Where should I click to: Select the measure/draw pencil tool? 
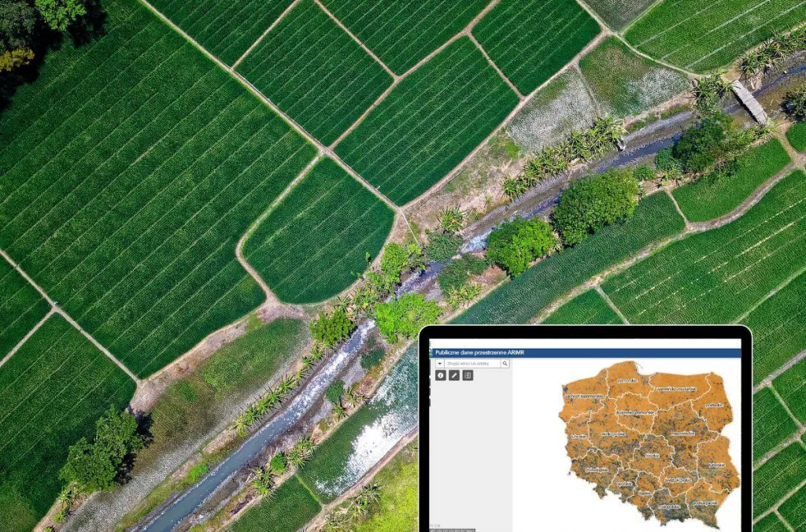tap(454, 375)
